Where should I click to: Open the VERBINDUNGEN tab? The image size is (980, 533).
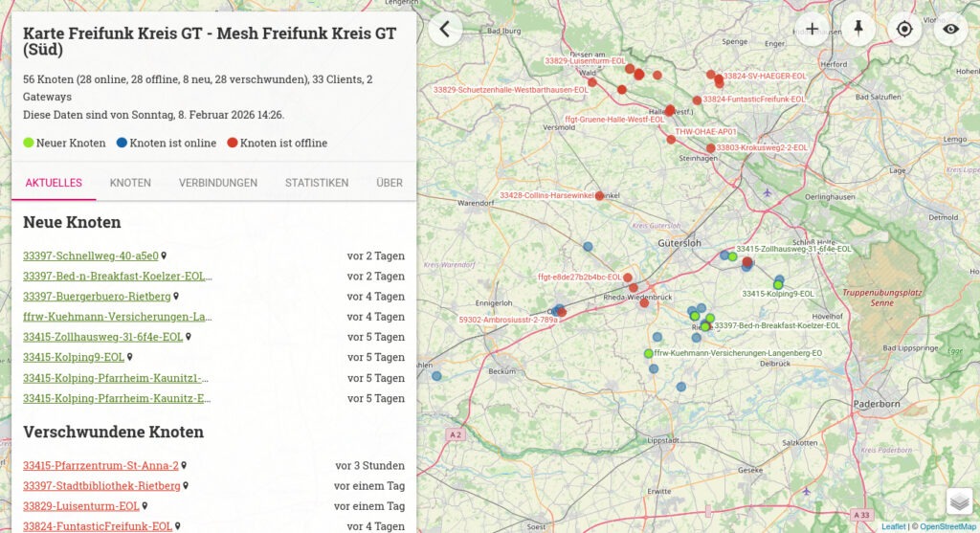(217, 183)
